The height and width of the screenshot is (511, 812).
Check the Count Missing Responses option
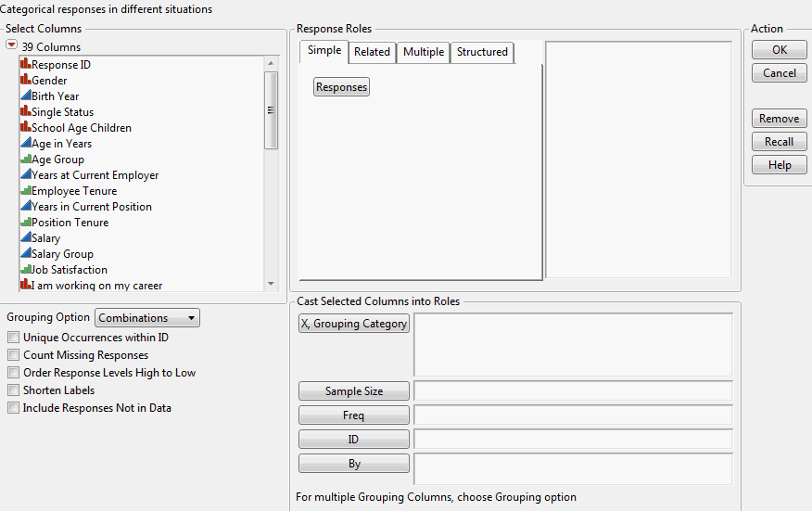(x=13, y=355)
